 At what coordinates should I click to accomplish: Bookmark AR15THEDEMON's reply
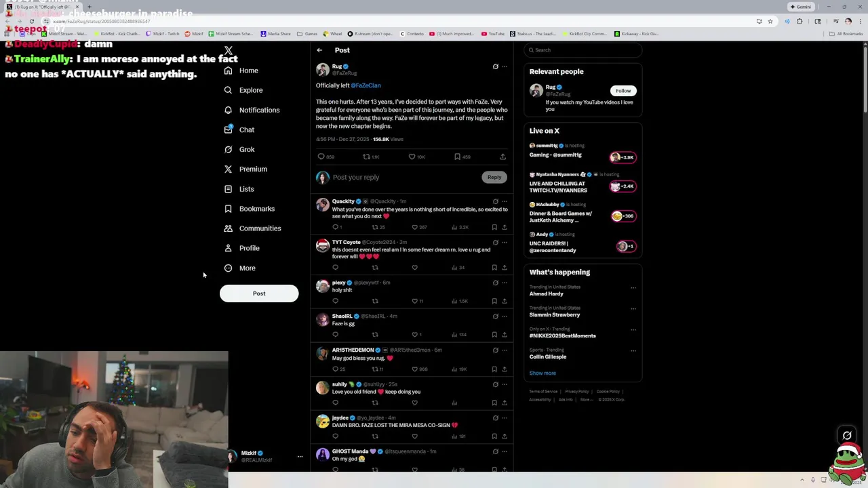[494, 369]
